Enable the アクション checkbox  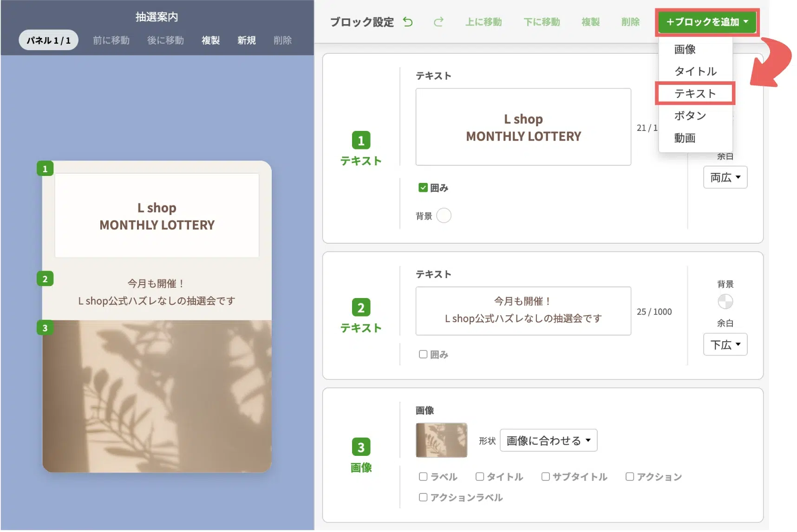pos(630,477)
